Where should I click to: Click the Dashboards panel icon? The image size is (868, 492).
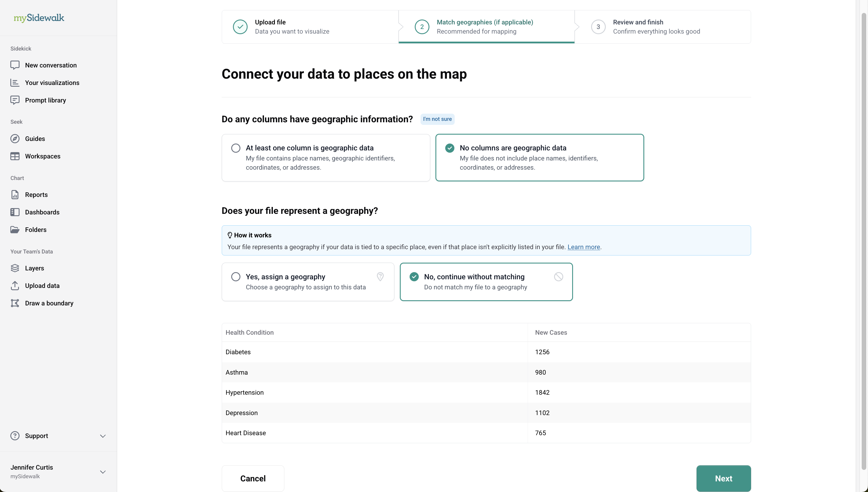point(15,212)
